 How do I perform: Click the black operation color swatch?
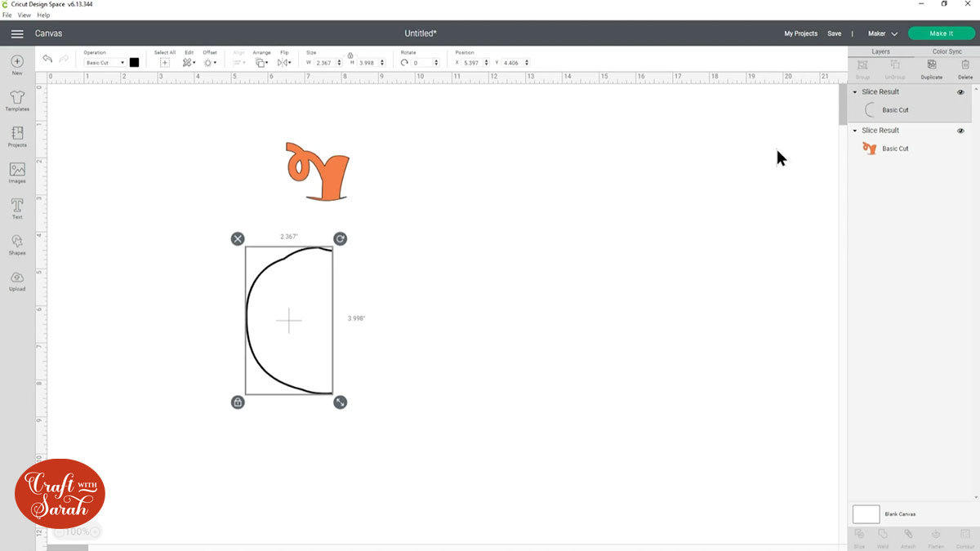(x=134, y=63)
